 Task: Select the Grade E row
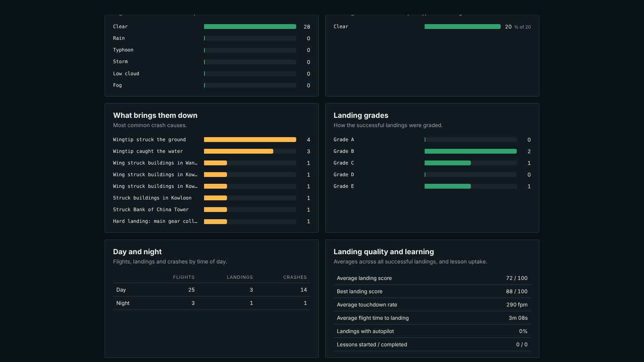click(432, 186)
